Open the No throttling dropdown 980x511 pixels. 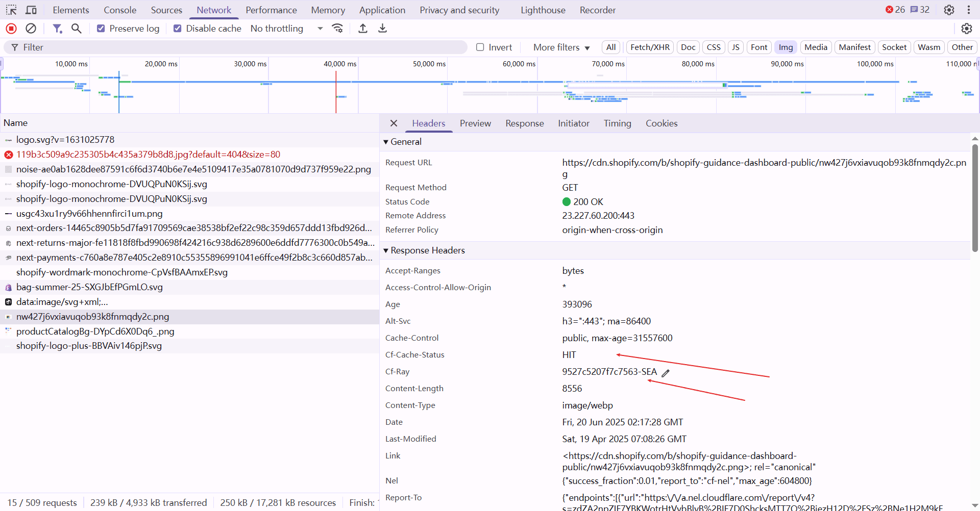coord(286,29)
